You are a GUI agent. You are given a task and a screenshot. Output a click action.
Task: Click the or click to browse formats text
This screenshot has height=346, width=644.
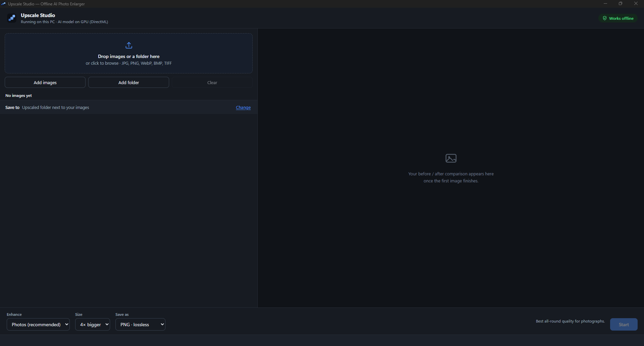[129, 63]
